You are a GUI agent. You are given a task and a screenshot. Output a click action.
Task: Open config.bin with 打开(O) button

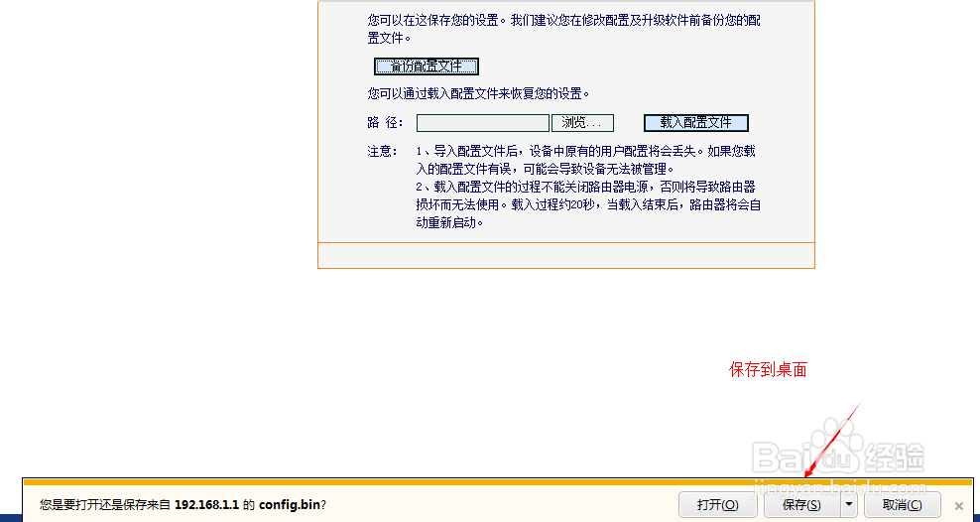(718, 504)
